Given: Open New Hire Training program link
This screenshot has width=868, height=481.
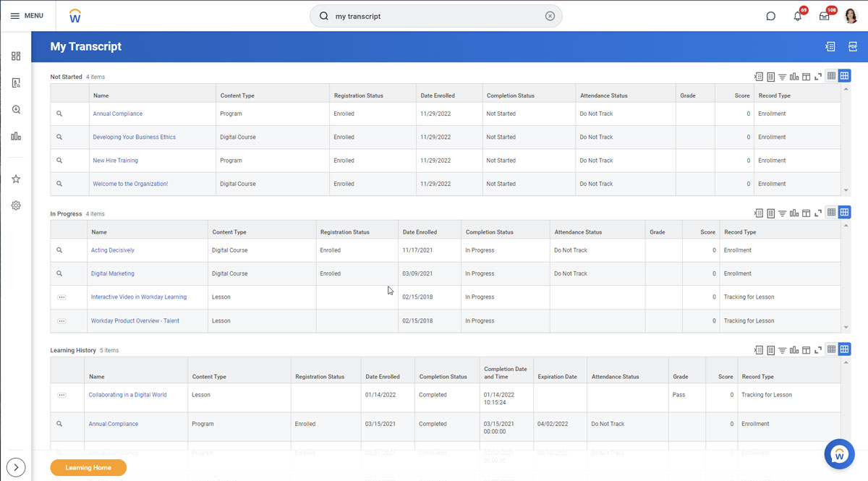Looking at the screenshot, I should [115, 161].
